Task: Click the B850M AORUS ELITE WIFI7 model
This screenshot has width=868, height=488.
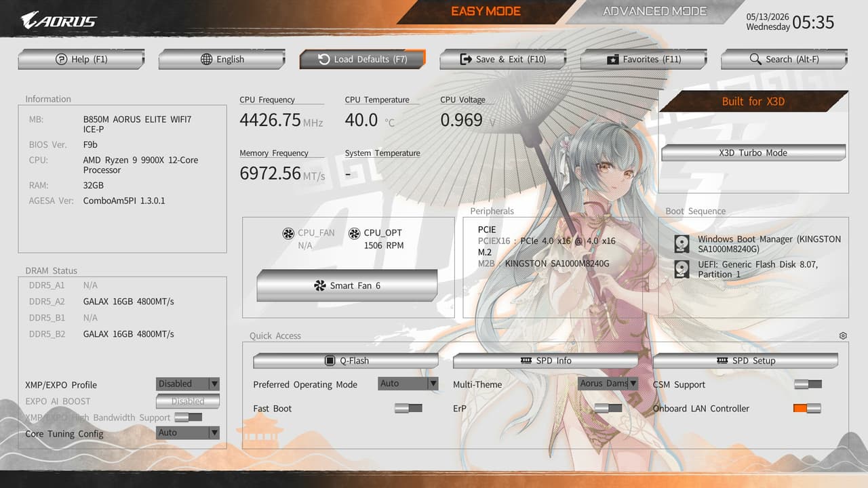Action: pyautogui.click(x=137, y=124)
